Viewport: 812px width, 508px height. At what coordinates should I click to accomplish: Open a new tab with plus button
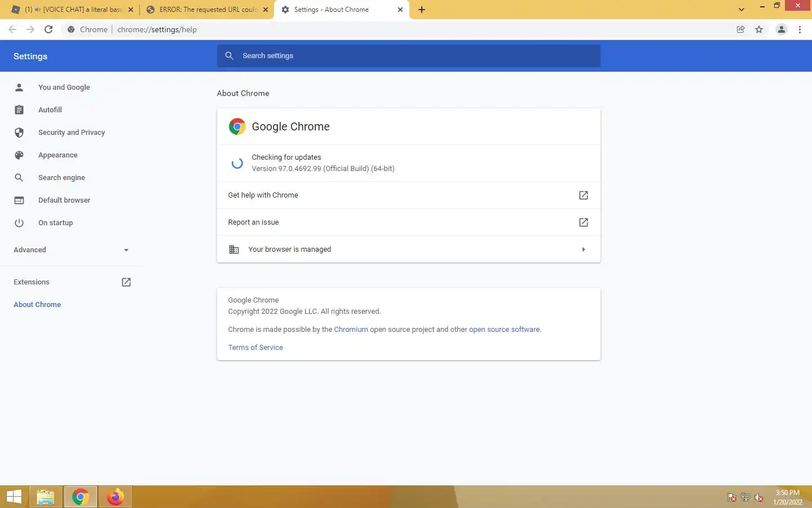[422, 10]
